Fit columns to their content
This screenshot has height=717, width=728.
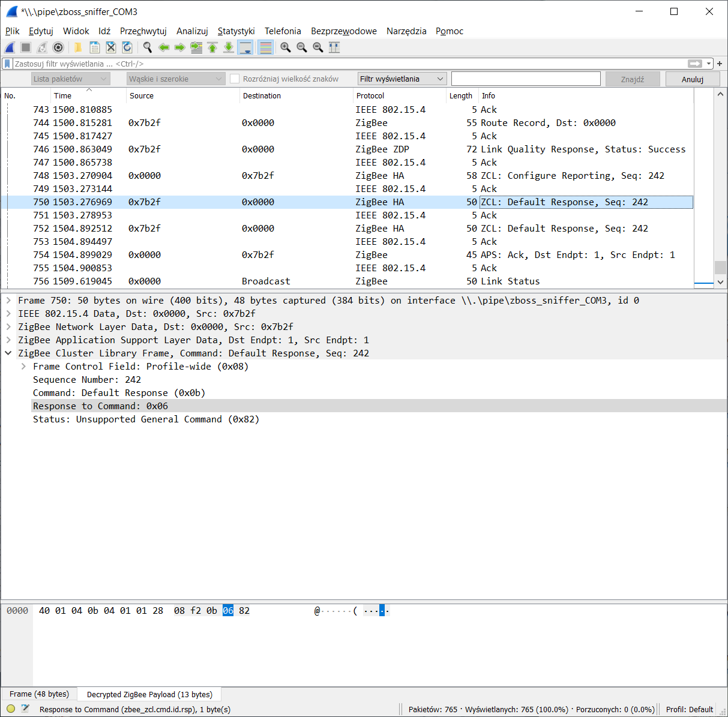pyautogui.click(x=334, y=47)
